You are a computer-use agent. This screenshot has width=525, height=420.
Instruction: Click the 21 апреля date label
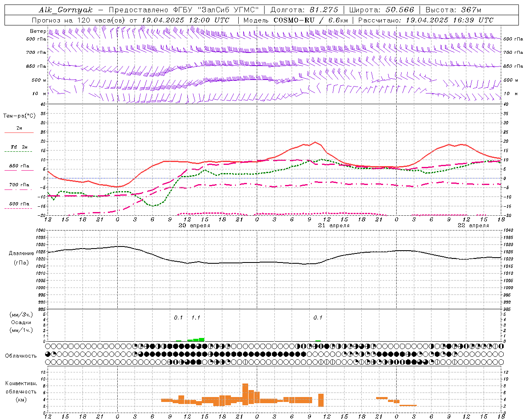pos(334,226)
